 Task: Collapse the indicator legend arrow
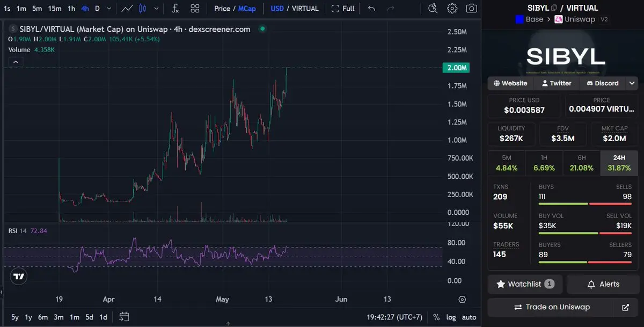click(x=16, y=62)
